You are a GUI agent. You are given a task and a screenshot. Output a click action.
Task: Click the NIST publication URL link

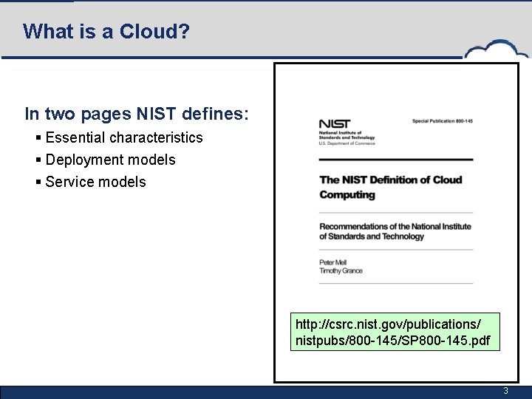[395, 332]
